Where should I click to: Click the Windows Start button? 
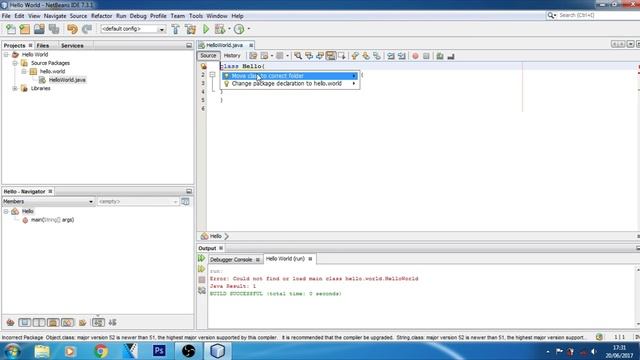pyautogui.click(x=12, y=351)
